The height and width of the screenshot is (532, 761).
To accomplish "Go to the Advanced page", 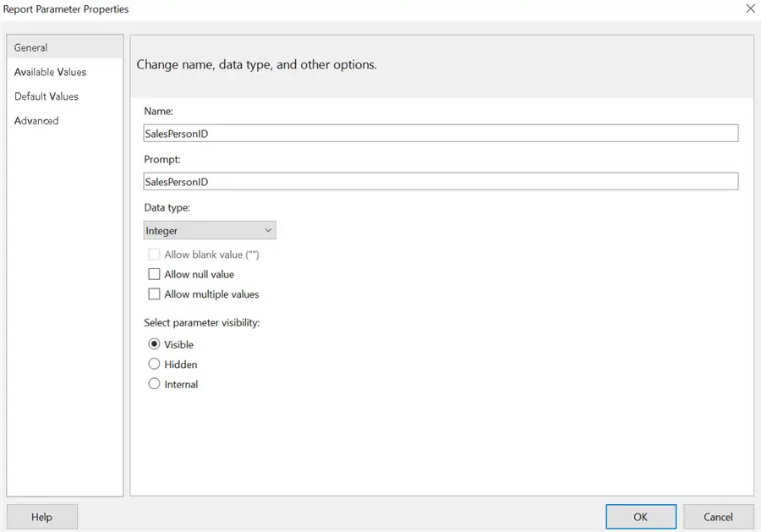I will coord(36,121).
